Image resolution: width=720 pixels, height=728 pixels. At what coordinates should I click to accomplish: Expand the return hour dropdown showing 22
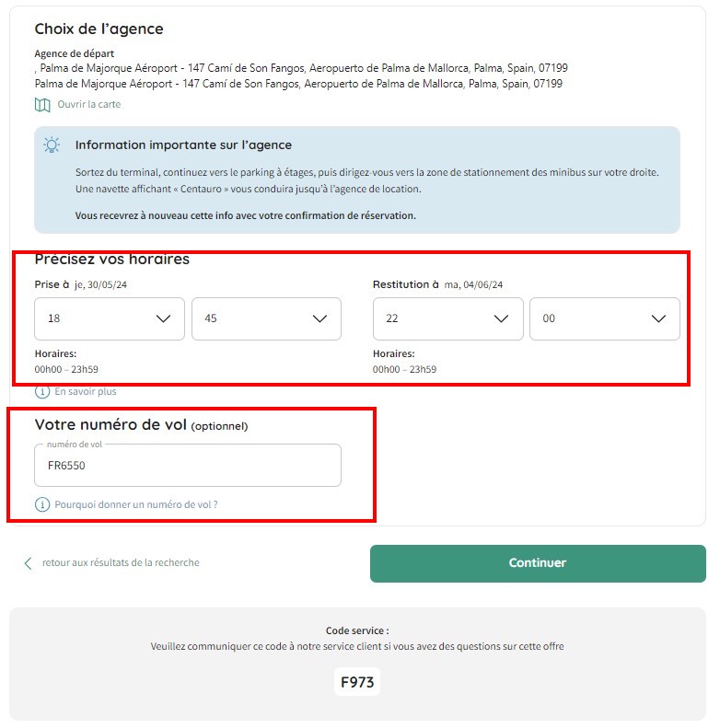point(447,318)
